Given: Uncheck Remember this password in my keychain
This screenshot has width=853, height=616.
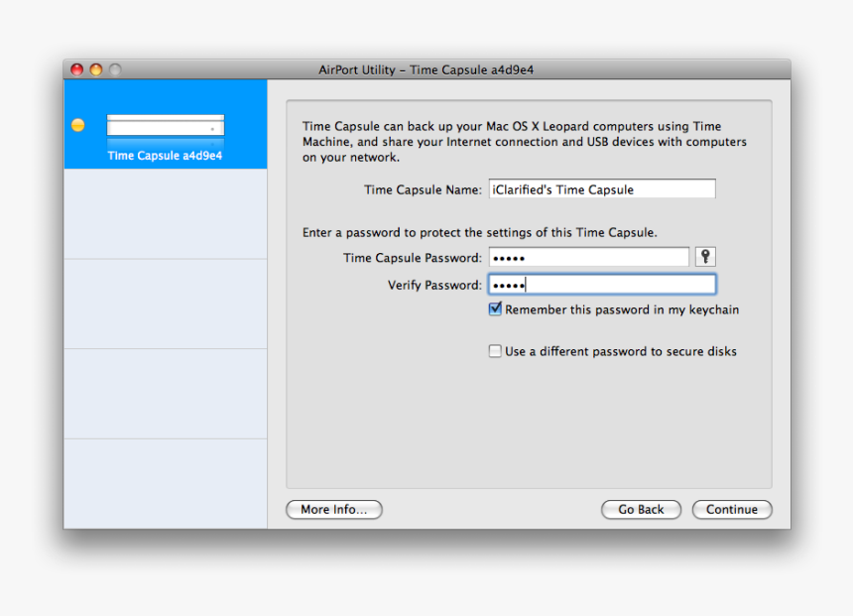Looking at the screenshot, I should click(x=494, y=308).
